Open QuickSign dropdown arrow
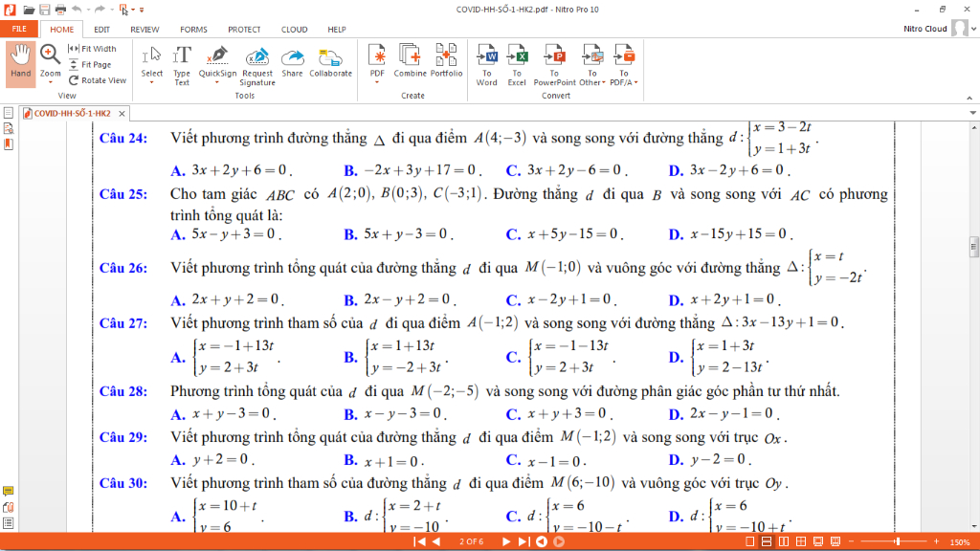This screenshot has width=980, height=551. tap(217, 82)
